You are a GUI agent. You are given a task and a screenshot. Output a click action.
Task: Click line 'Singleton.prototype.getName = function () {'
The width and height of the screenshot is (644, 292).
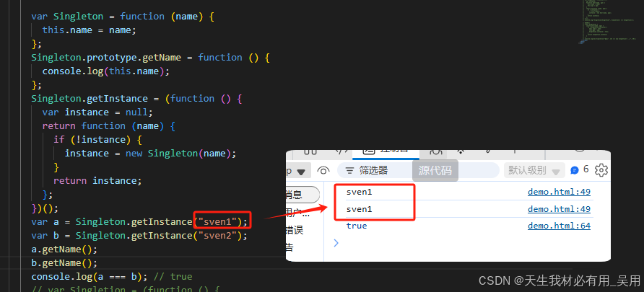(x=150, y=58)
